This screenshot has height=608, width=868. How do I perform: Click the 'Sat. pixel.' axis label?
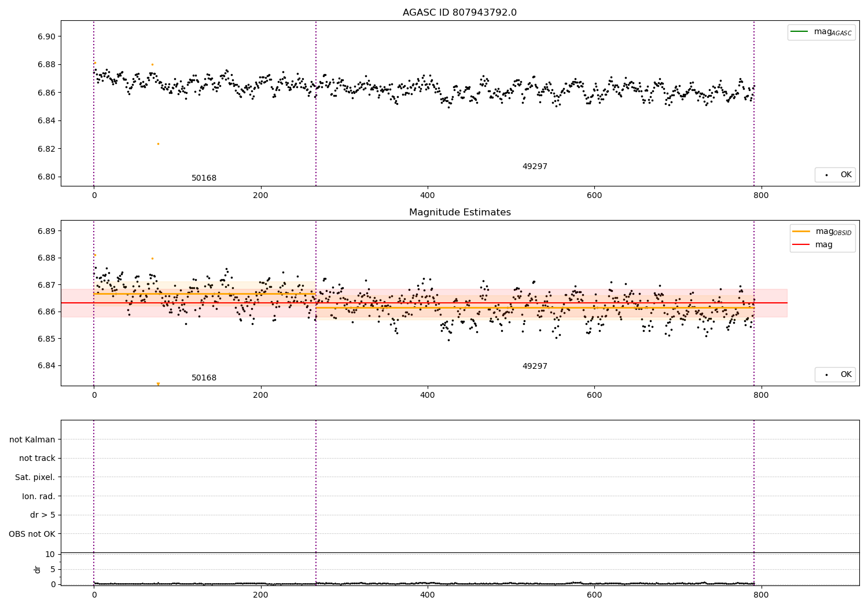35,477
